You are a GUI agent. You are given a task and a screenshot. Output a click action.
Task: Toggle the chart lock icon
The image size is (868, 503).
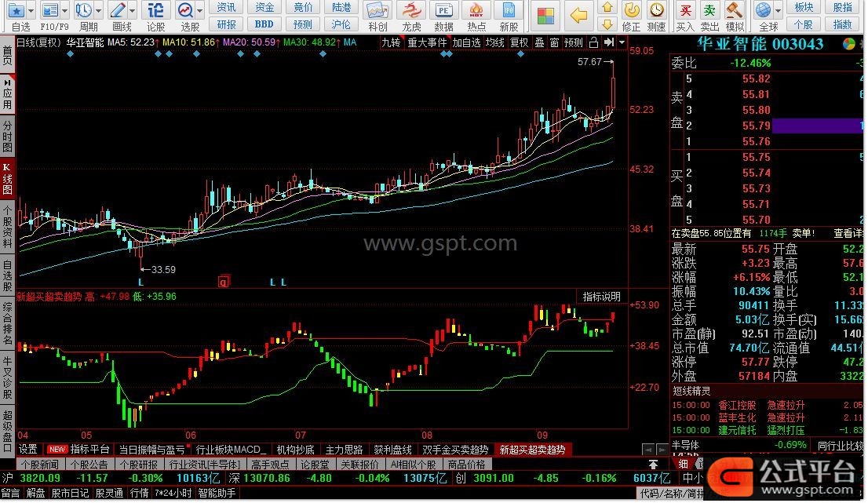pos(594,42)
